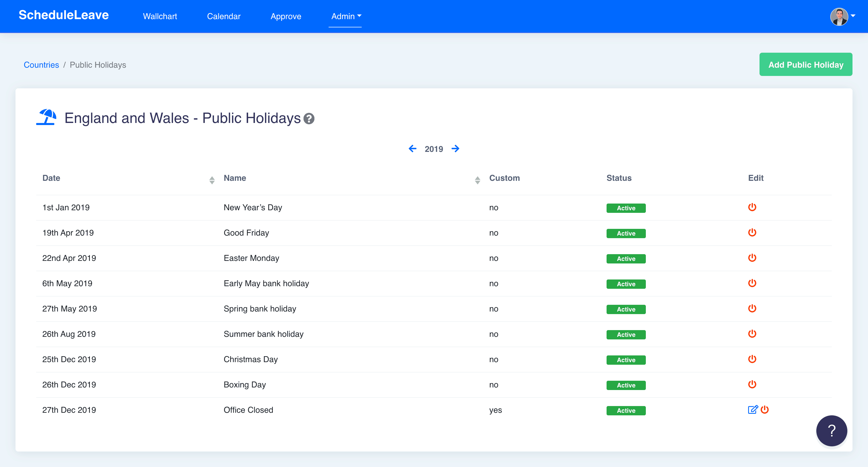
Task: Click help icon beside Public Holidays title
Action: click(309, 119)
